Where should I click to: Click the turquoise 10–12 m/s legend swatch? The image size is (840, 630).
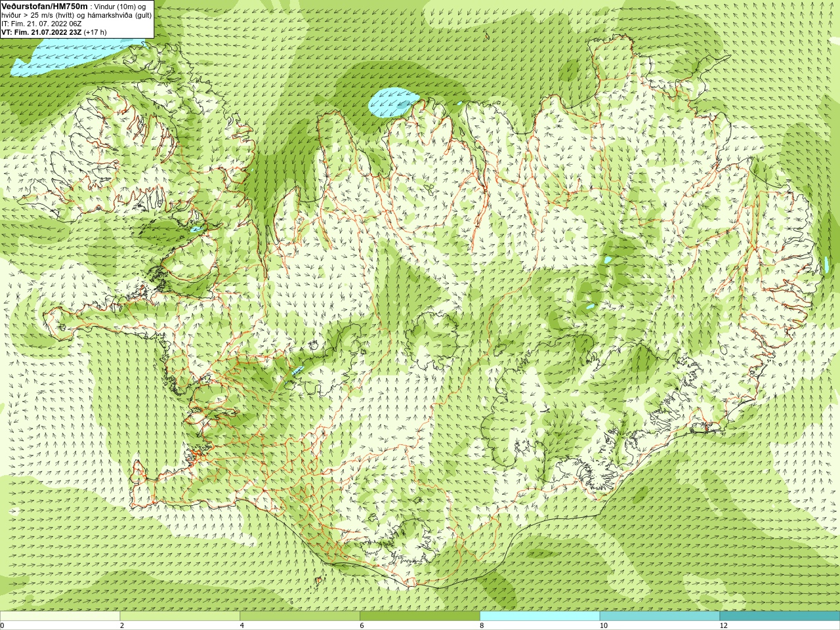pos(660,616)
